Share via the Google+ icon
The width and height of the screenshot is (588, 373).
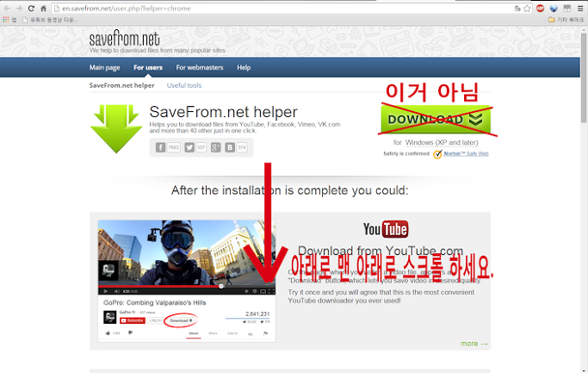tap(215, 147)
